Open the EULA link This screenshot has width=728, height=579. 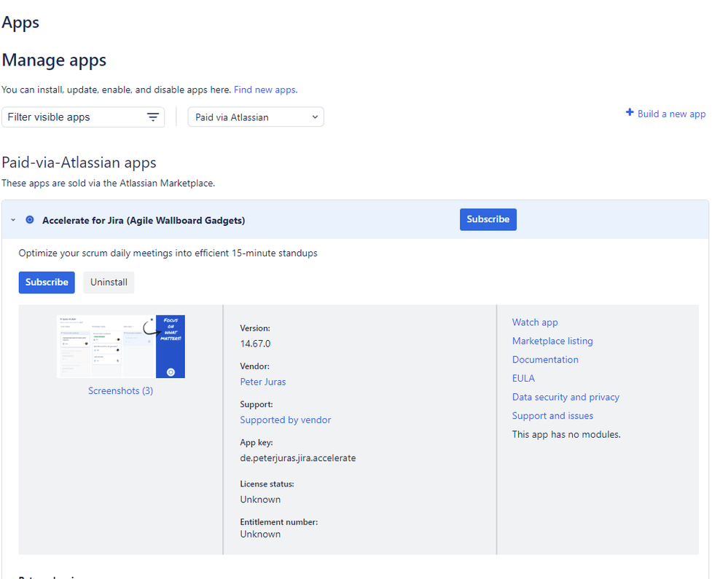point(523,378)
